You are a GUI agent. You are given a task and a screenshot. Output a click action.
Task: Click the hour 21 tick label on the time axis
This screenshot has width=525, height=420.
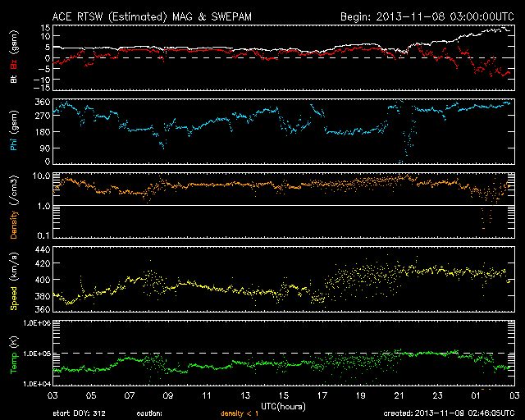point(399,396)
